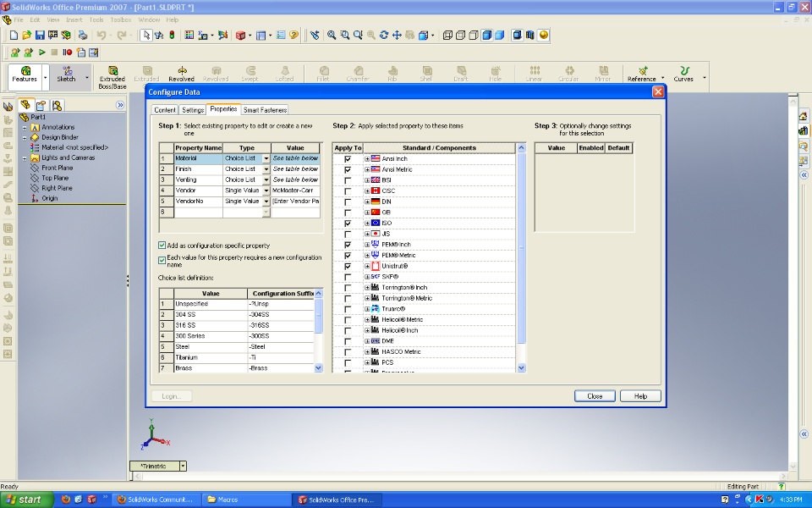Image resolution: width=812 pixels, height=508 pixels.
Task: Uncheck the Unistrut Apply To checkbox
Action: click(x=348, y=266)
